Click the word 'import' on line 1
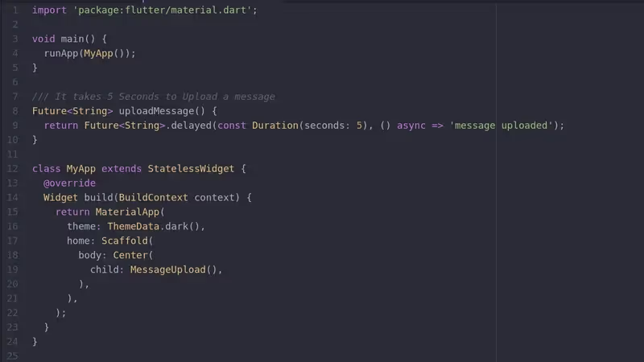 click(x=49, y=10)
